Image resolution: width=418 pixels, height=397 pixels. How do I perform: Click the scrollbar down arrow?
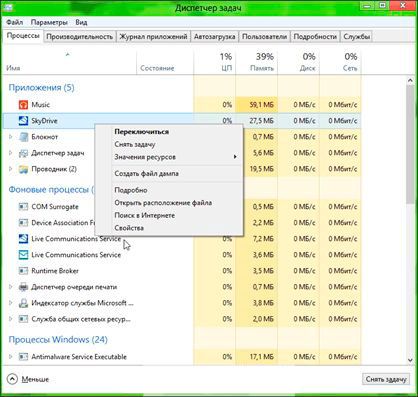(410, 360)
